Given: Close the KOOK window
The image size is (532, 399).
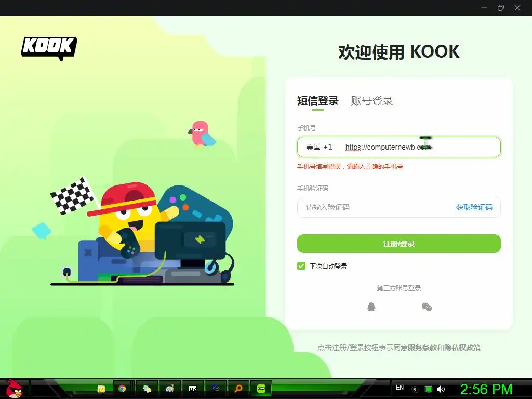Looking at the screenshot, I should (517, 8).
